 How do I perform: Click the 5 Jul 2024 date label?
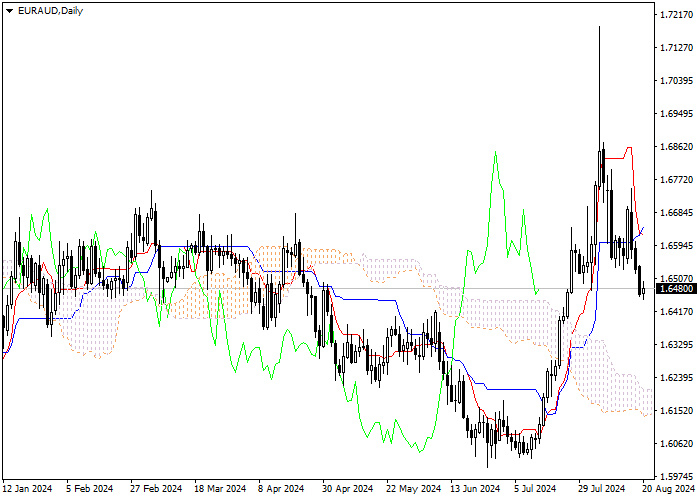point(535,489)
